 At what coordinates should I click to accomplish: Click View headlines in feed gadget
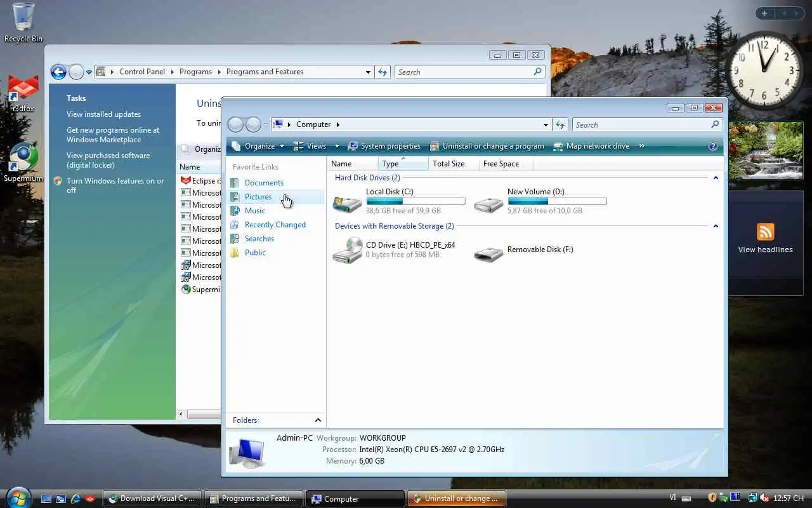coord(765,250)
